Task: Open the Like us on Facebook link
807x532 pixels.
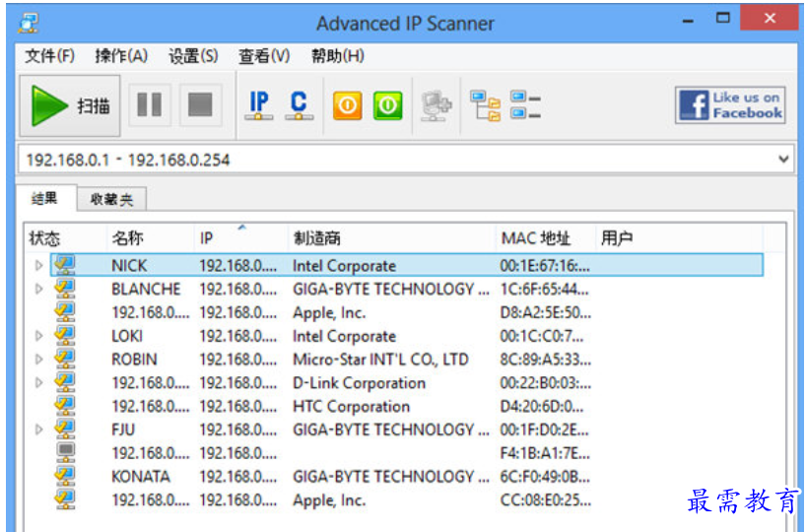Action: pos(730,105)
